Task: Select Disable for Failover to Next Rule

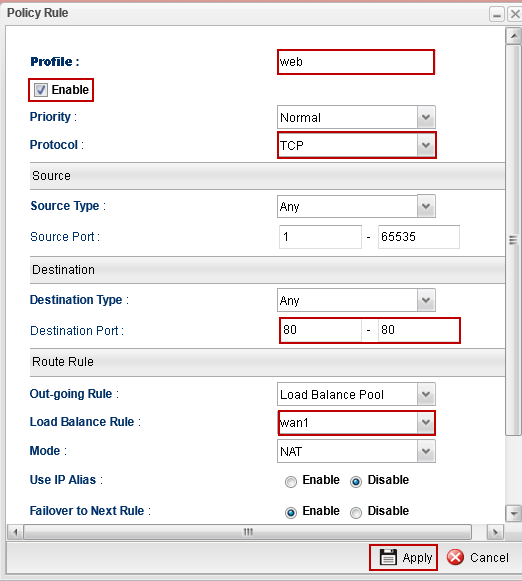Action: (x=356, y=512)
